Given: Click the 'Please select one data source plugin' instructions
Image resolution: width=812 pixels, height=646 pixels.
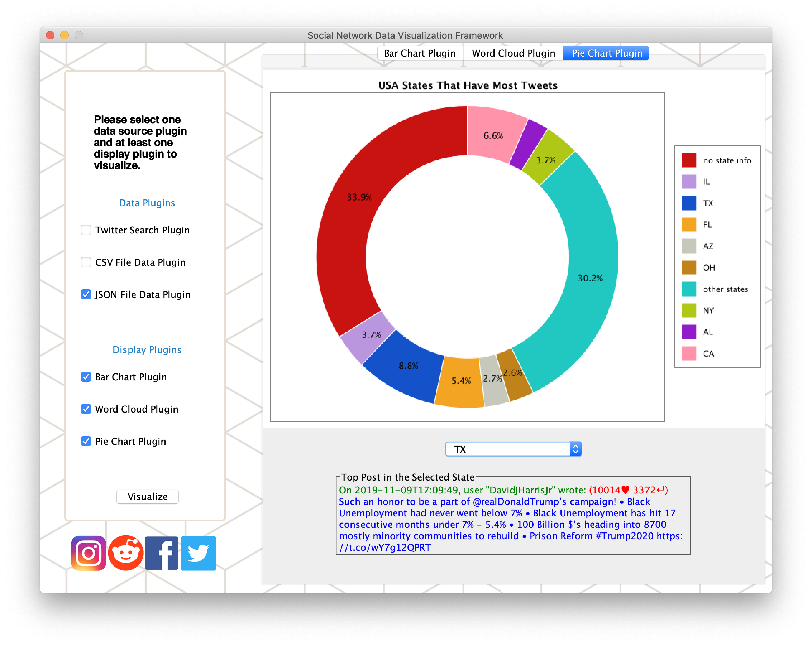Looking at the screenshot, I should (140, 142).
